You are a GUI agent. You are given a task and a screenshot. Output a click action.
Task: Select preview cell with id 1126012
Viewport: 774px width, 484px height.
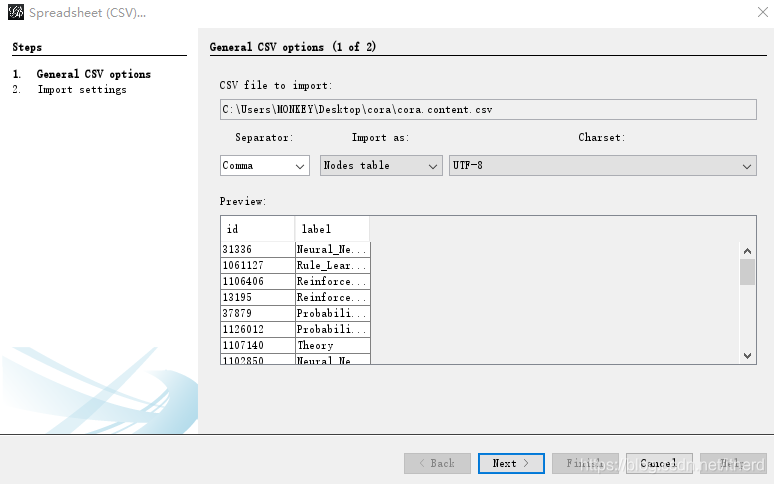[x=258, y=329]
